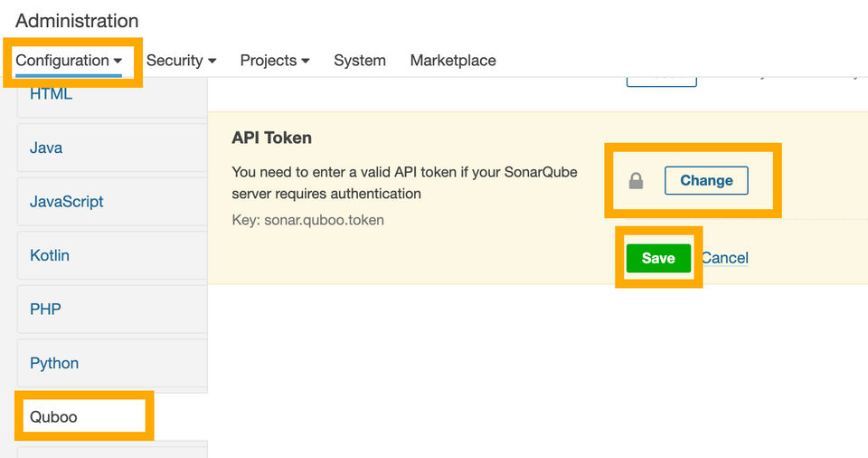Open the Configuration dropdown menu

(69, 61)
